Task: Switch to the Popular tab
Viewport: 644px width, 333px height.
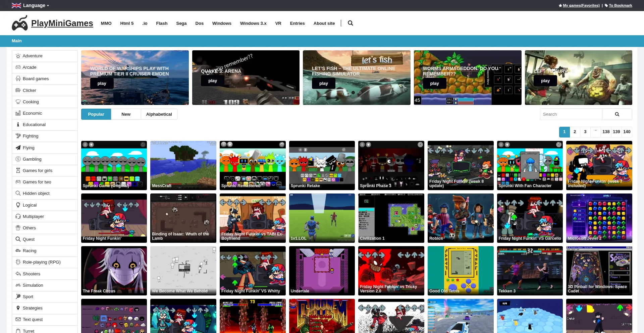Action: click(x=96, y=114)
